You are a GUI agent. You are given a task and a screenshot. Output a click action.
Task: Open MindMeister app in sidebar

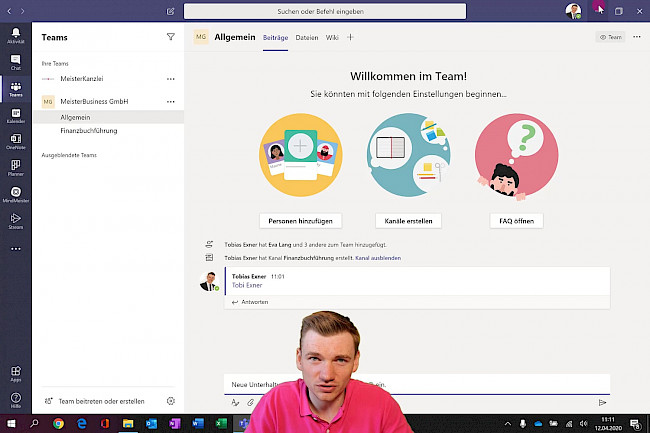tap(15, 194)
